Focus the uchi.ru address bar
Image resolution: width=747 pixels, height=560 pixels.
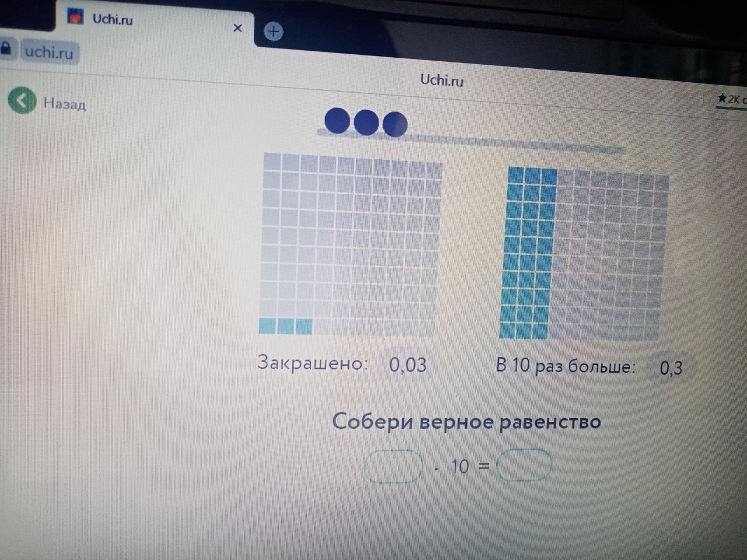(x=49, y=52)
